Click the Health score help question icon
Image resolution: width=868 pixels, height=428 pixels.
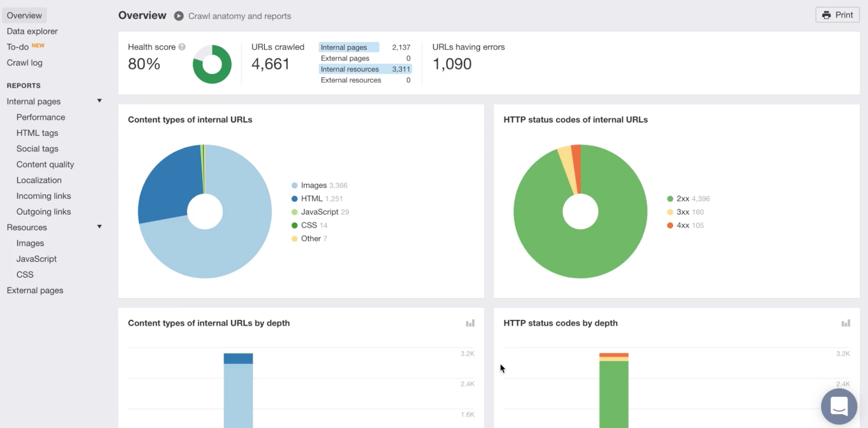pyautogui.click(x=182, y=47)
